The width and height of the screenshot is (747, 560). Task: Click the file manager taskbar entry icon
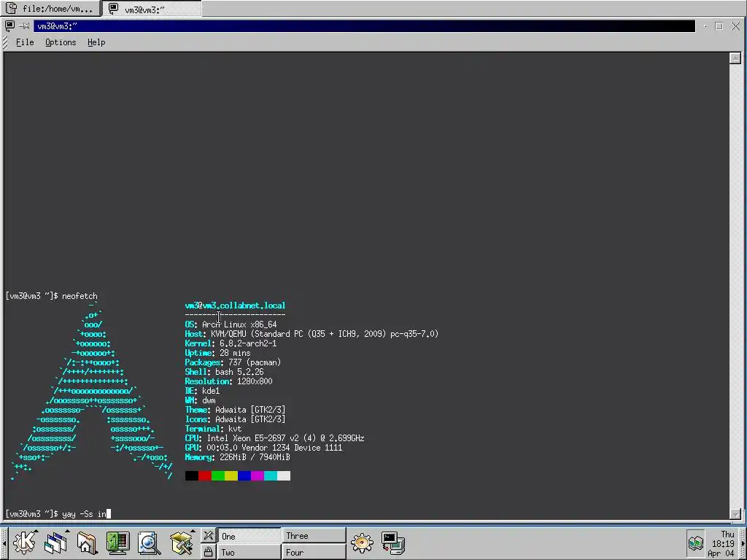11,8
